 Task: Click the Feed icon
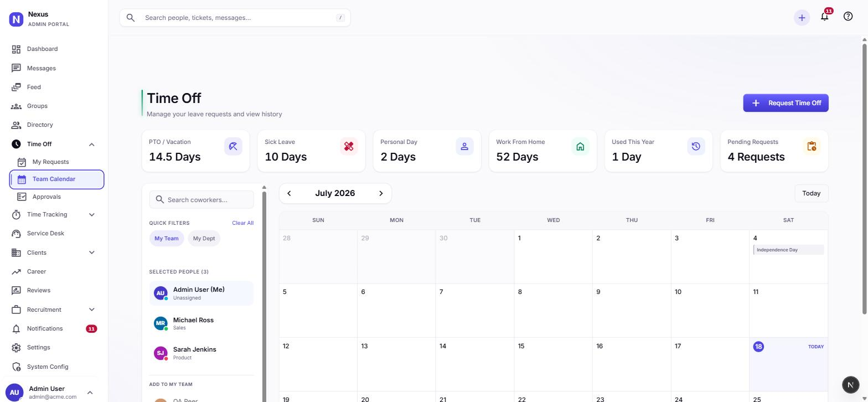(16, 87)
